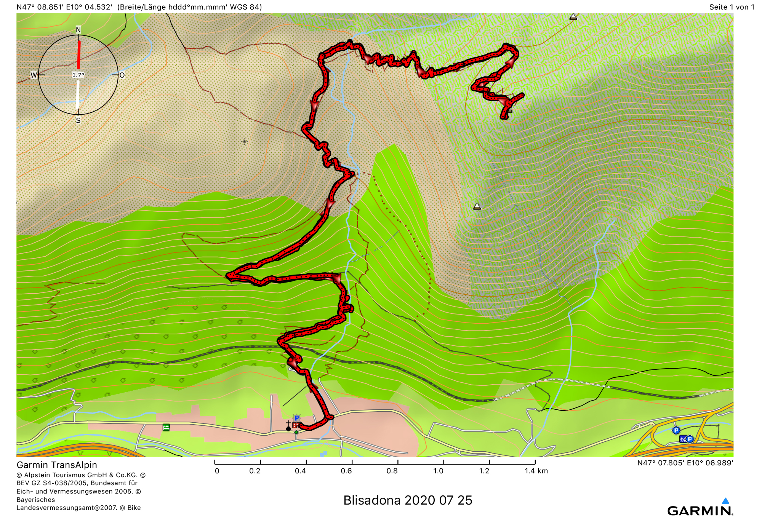This screenshot has height=532, width=762.
Task: Click the W label on compass rose
Action: tap(34, 75)
